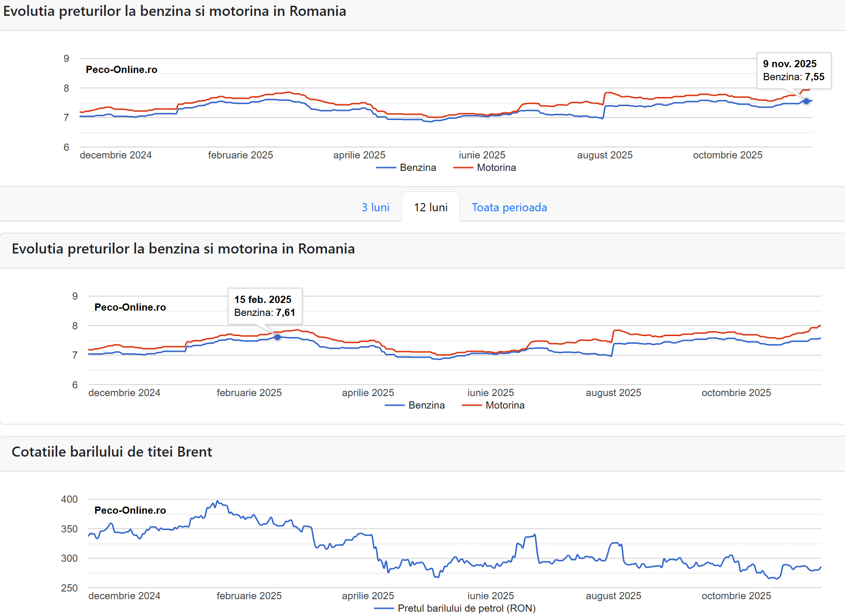Screen dimensions: 845x616
Task: Click the highlighted 9 nov. 2025 data point
Action: 806,101
